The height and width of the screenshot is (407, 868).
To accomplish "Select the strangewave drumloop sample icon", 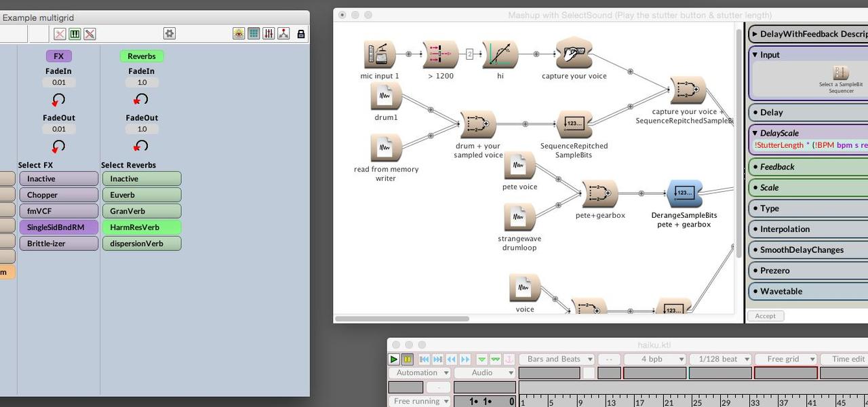I will [x=519, y=217].
